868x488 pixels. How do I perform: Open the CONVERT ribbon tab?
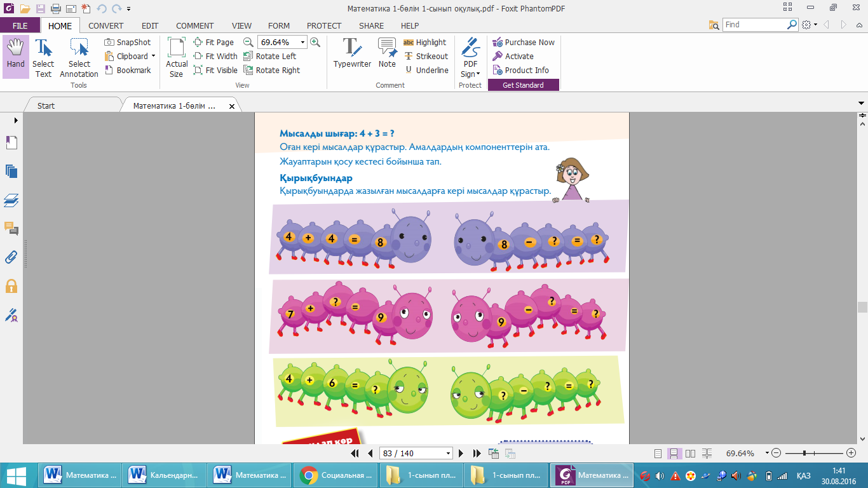pos(106,26)
